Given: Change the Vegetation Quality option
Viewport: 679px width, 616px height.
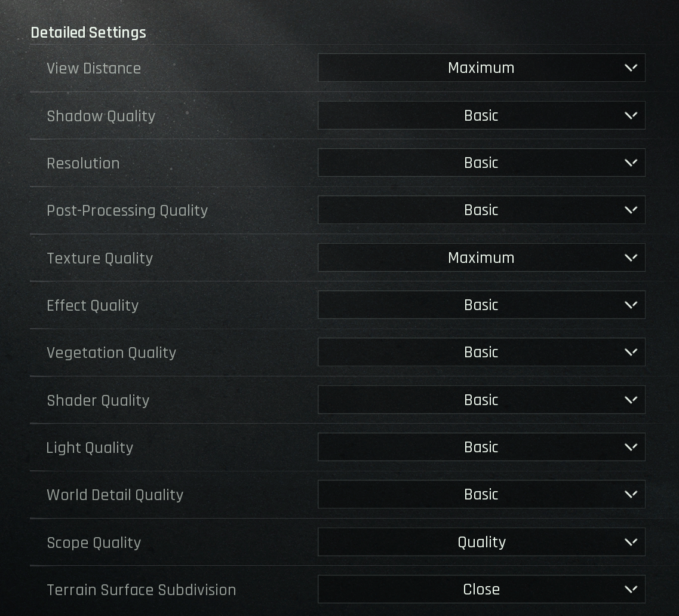Looking at the screenshot, I should coord(481,352).
